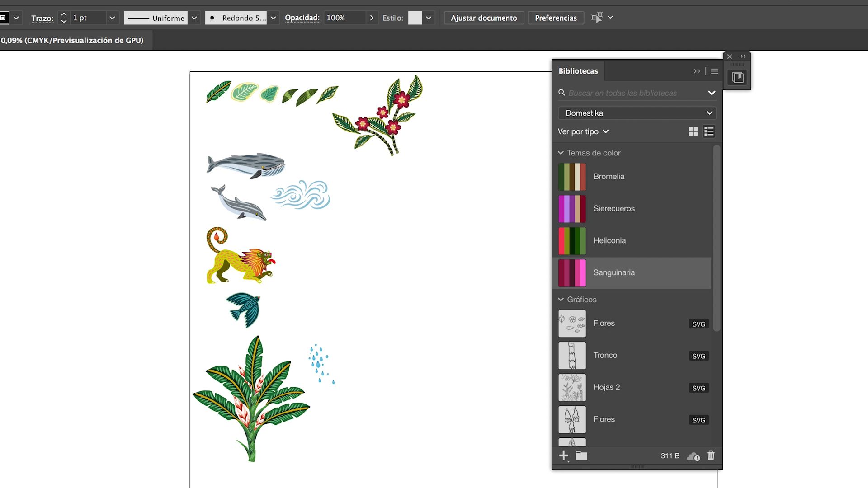Image resolution: width=868 pixels, height=488 pixels.
Task: Select the Heliconia color theme swatch
Action: (x=572, y=241)
